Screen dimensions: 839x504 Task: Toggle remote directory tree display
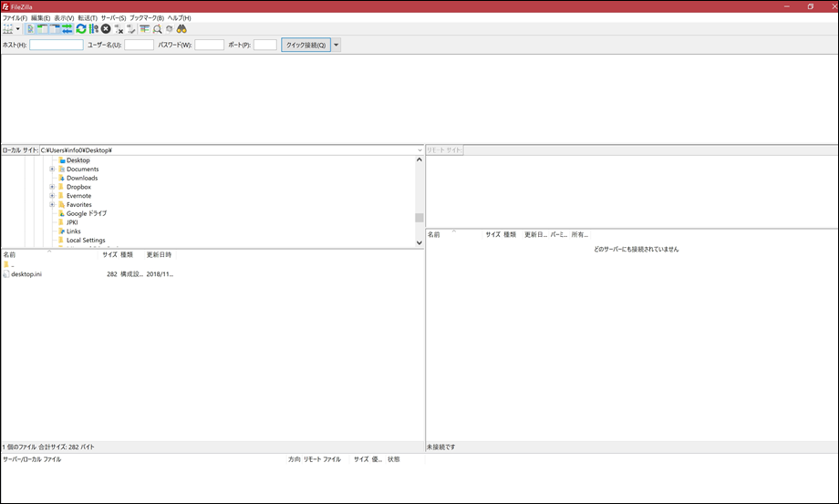(x=55, y=29)
